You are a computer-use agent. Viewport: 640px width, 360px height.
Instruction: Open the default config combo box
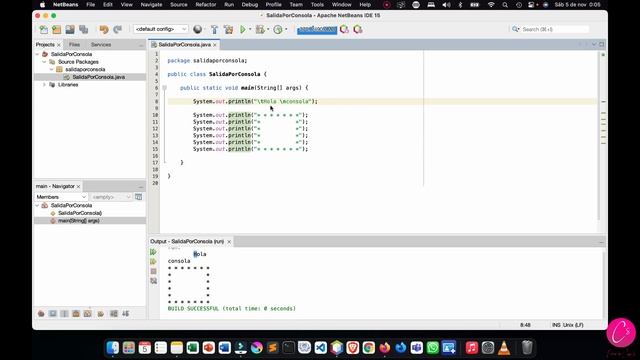(160, 29)
